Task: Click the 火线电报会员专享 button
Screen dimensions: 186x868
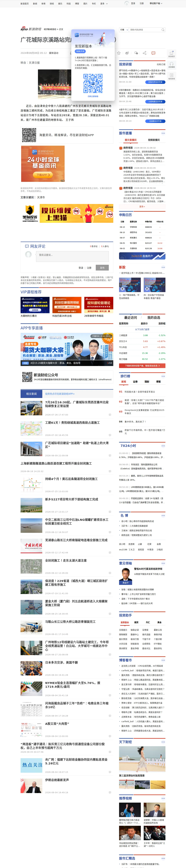Action: [155, 101]
